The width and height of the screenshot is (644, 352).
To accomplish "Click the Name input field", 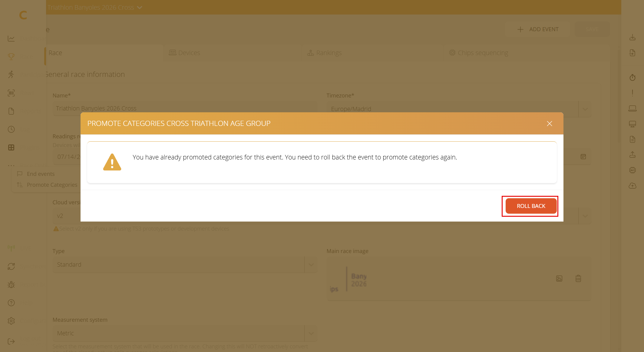I will 185,108.
